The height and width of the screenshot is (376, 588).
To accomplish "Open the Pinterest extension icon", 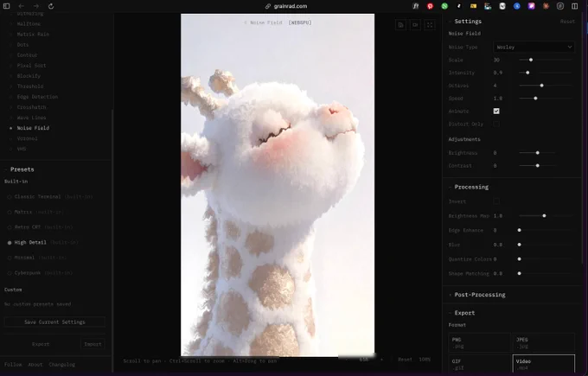I will (x=430, y=6).
